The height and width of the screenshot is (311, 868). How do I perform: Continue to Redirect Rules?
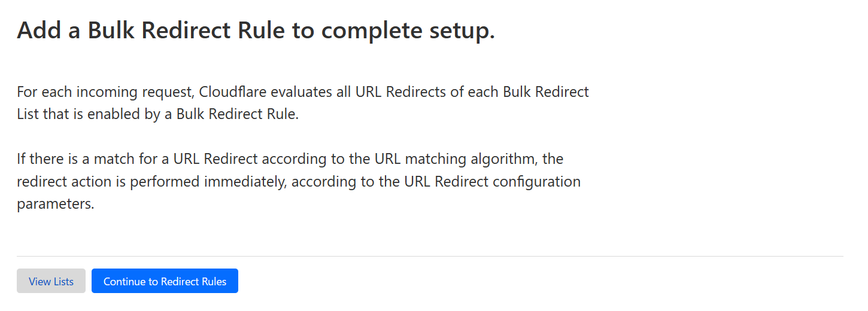[165, 281]
